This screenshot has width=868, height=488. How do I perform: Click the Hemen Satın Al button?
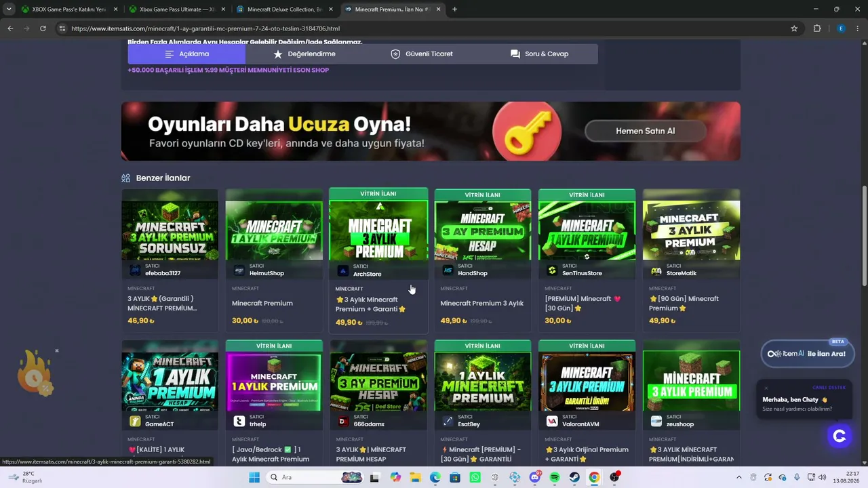(645, 131)
